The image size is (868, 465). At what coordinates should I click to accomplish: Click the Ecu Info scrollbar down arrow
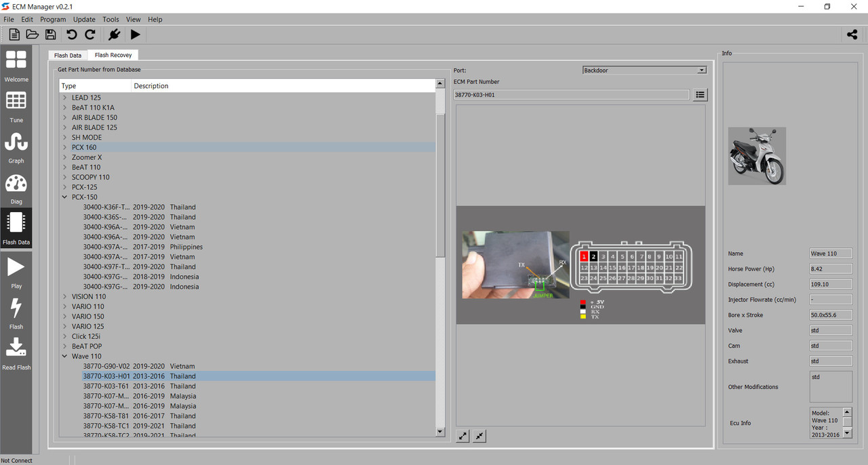pos(847,434)
